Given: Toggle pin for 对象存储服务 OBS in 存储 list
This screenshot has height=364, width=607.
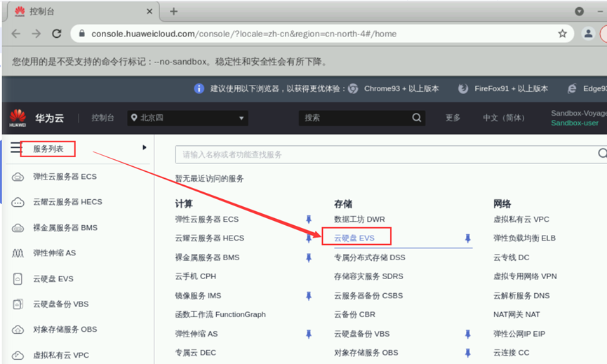Looking at the screenshot, I should tap(467, 353).
